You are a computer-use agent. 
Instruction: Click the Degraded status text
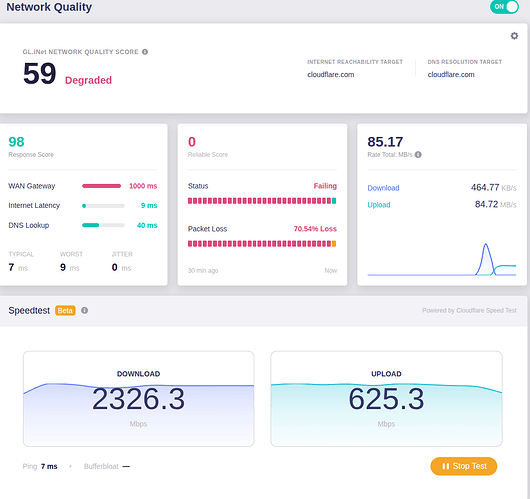(x=88, y=80)
